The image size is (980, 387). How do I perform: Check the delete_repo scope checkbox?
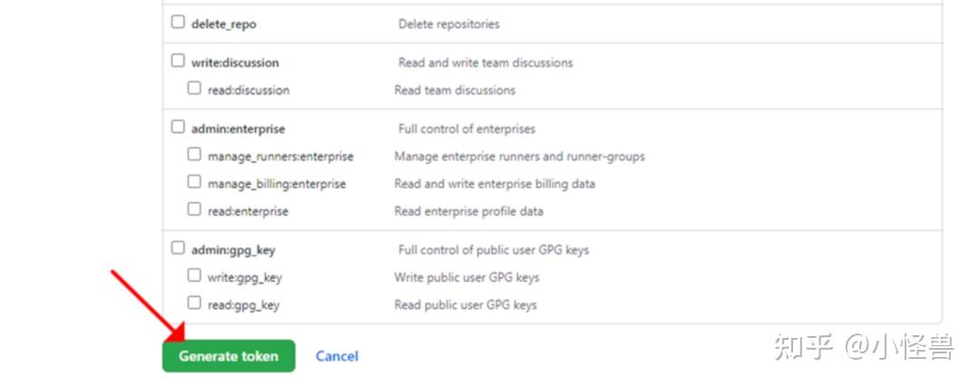tap(178, 23)
